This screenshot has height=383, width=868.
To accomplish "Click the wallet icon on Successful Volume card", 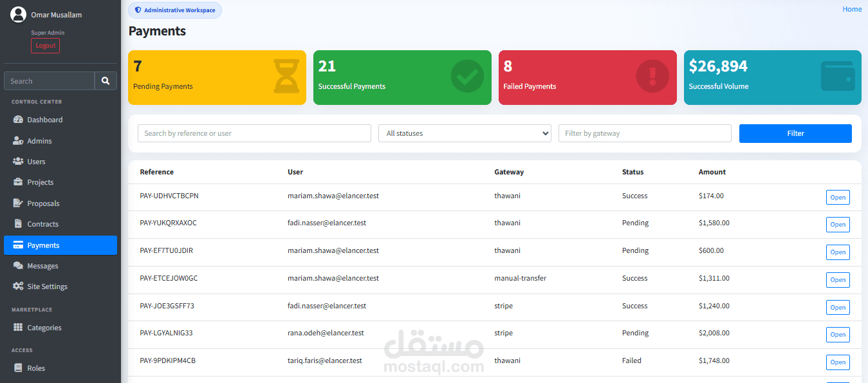I will [838, 76].
